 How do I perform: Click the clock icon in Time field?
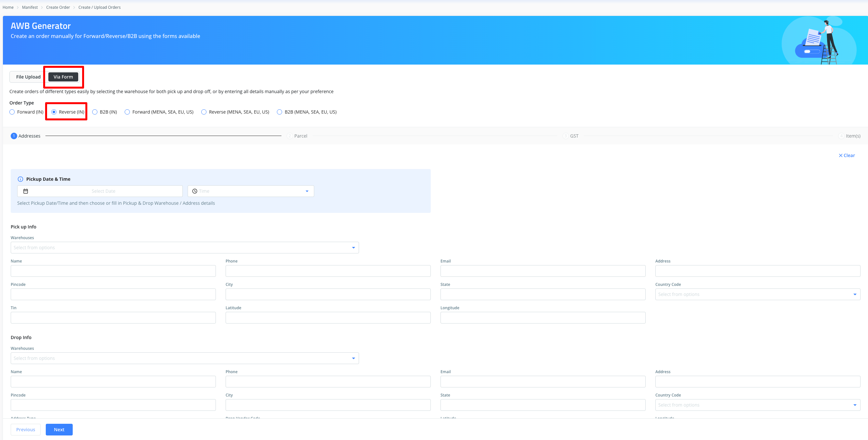click(195, 191)
